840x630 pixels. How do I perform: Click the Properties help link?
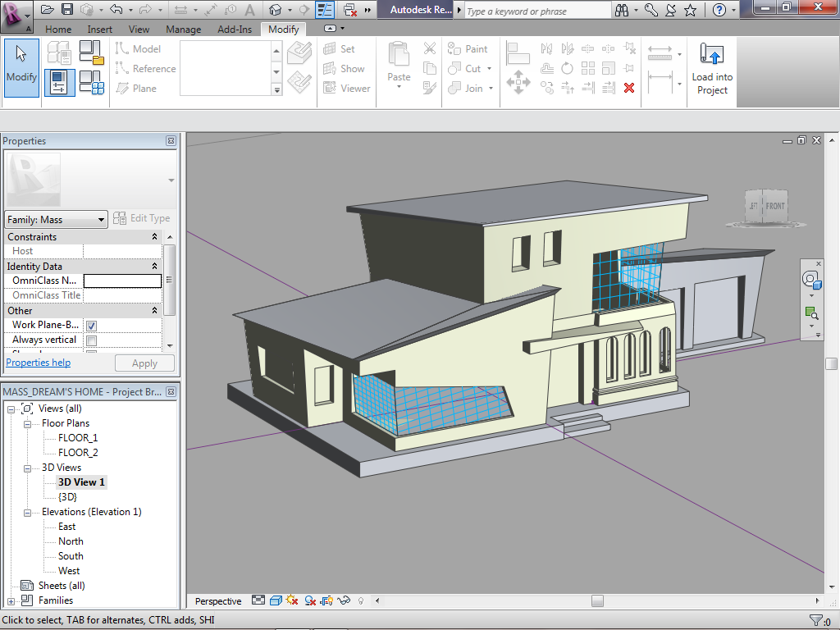(x=38, y=363)
